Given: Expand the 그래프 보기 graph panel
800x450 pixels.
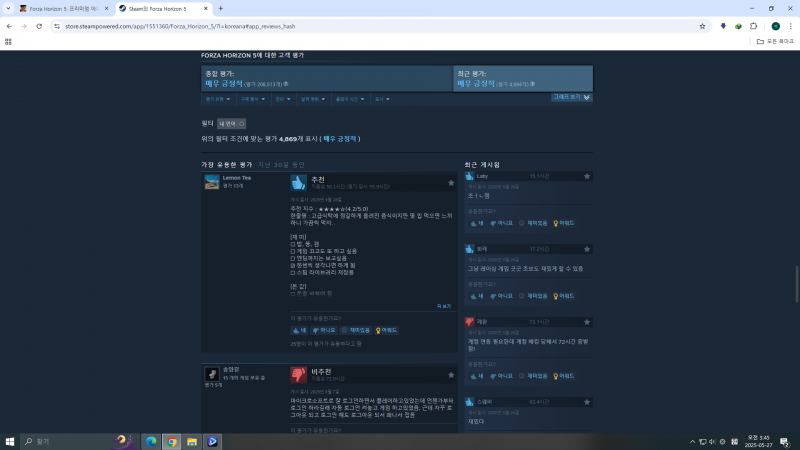Looking at the screenshot, I should 571,97.
